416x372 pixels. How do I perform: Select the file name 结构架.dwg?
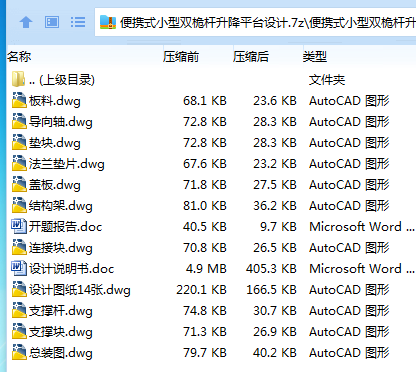click(61, 206)
